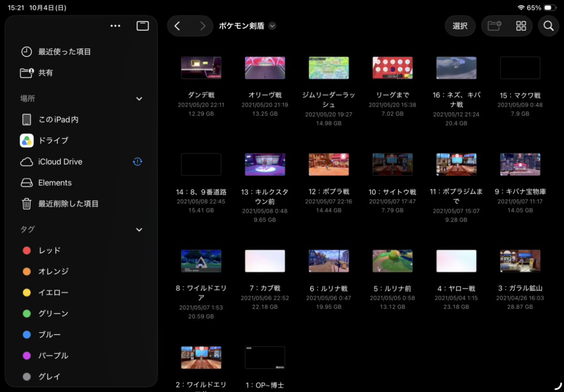Open the 3：ガラル鉱山 thumbnail

pos(520,261)
